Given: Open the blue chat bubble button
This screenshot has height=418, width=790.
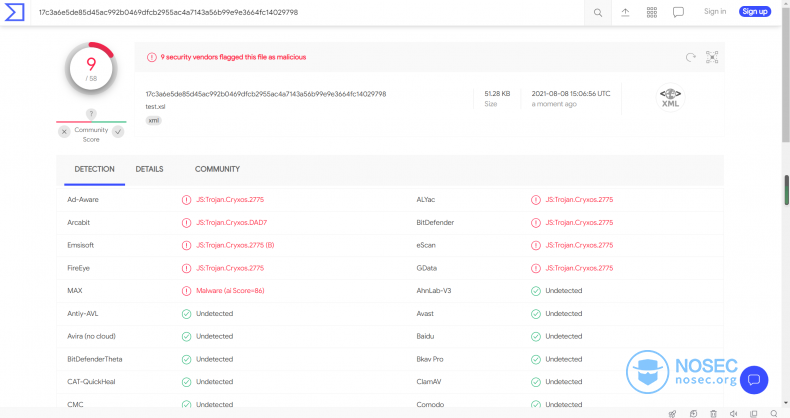Looking at the screenshot, I should point(754,380).
